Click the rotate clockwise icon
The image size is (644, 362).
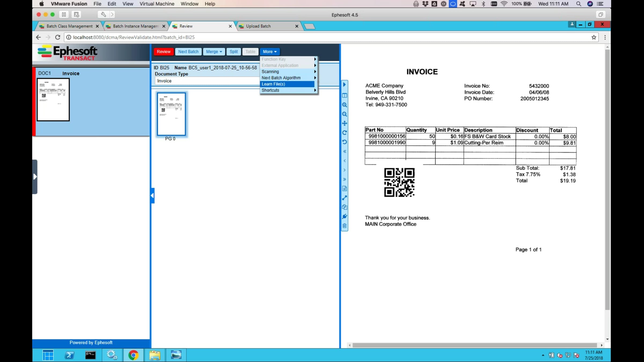pos(345,133)
